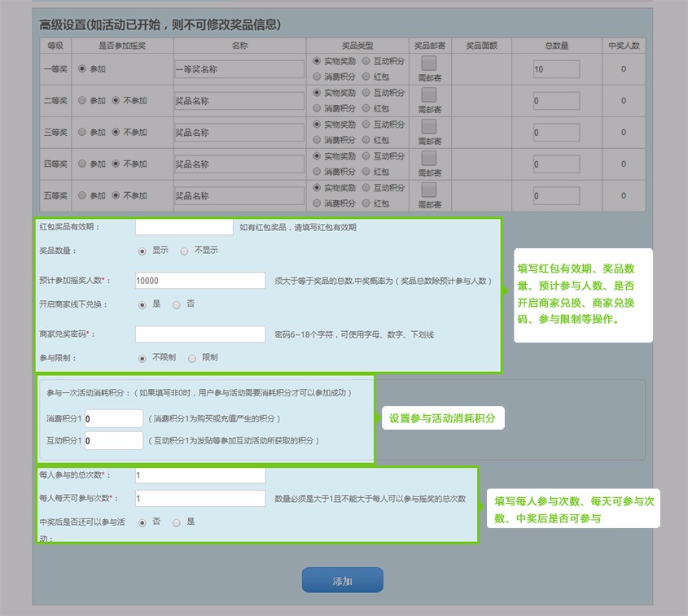Select 参加 radio for 二等奖

click(82, 101)
